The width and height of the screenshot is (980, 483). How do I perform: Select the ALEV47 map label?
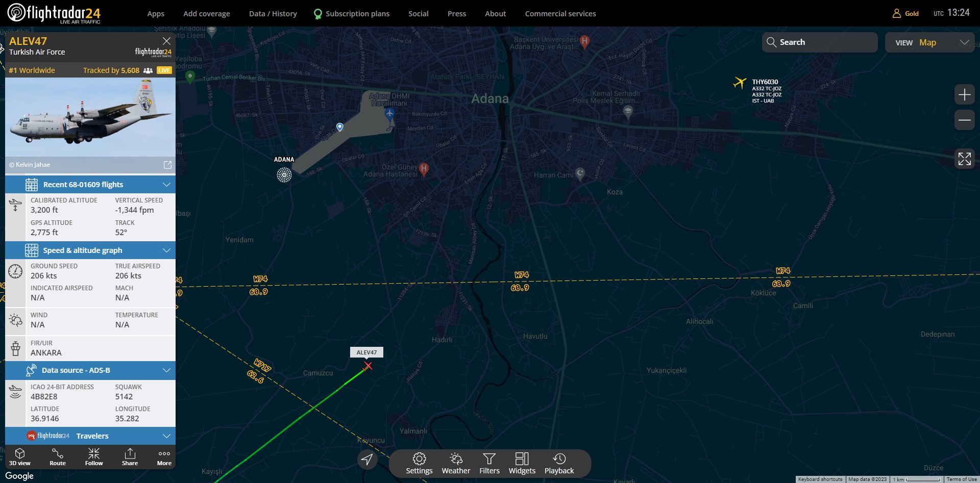pos(366,352)
